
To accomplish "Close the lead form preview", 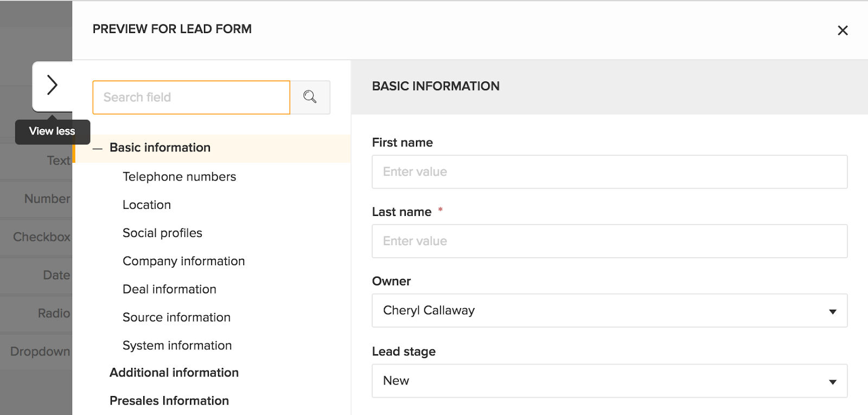I will (843, 30).
